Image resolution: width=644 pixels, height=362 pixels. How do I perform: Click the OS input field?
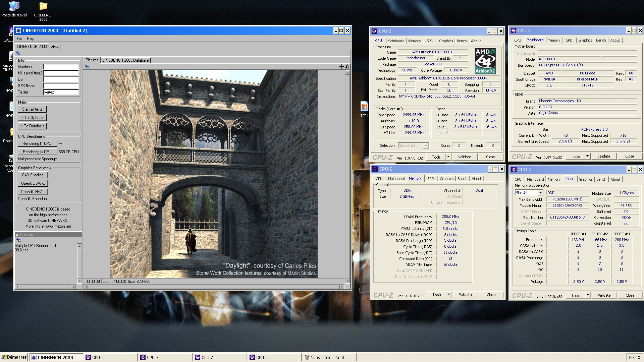click(61, 79)
